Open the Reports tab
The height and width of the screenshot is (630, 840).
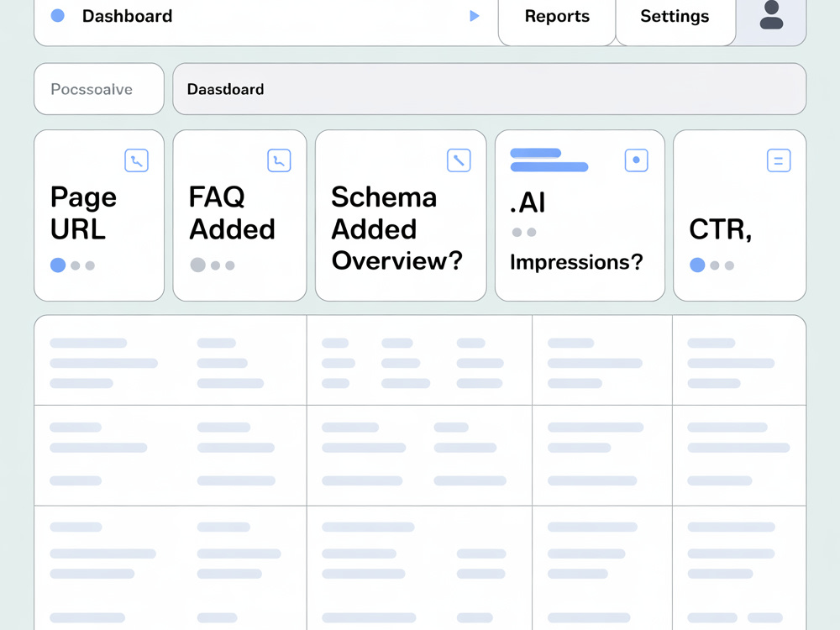(x=557, y=17)
